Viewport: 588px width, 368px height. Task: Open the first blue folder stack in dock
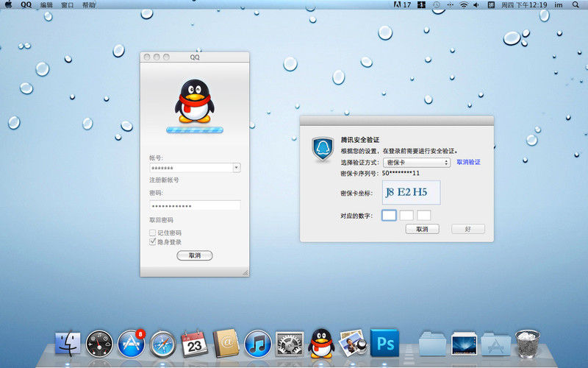(432, 343)
